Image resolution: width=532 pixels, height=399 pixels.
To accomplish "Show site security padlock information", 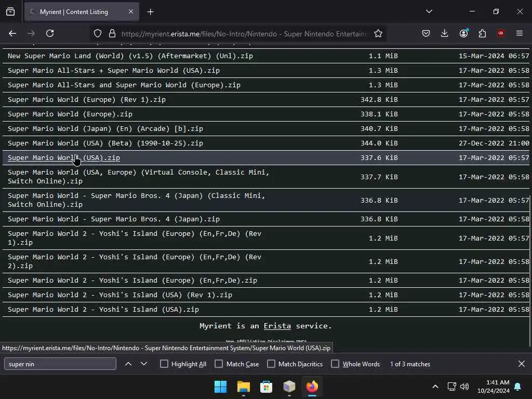I will pos(112,34).
